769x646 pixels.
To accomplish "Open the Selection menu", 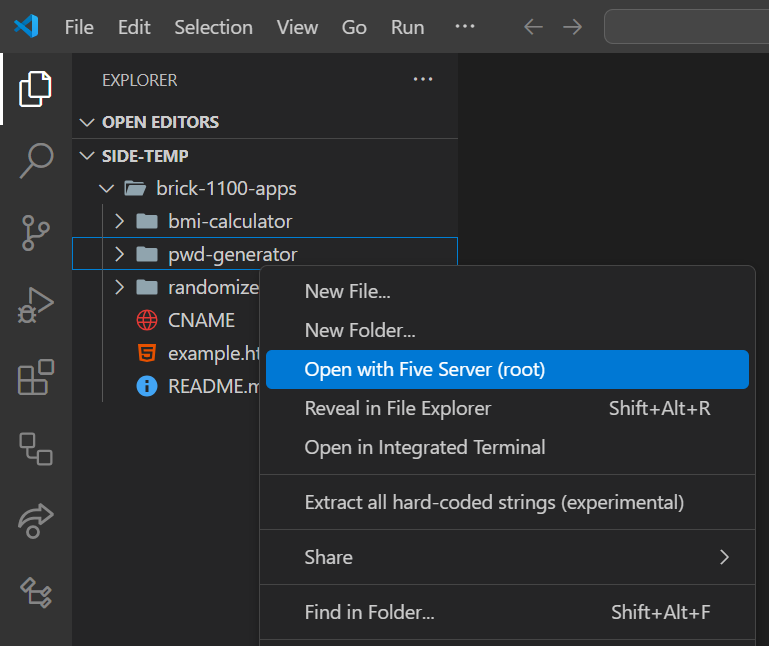I will coord(213,27).
